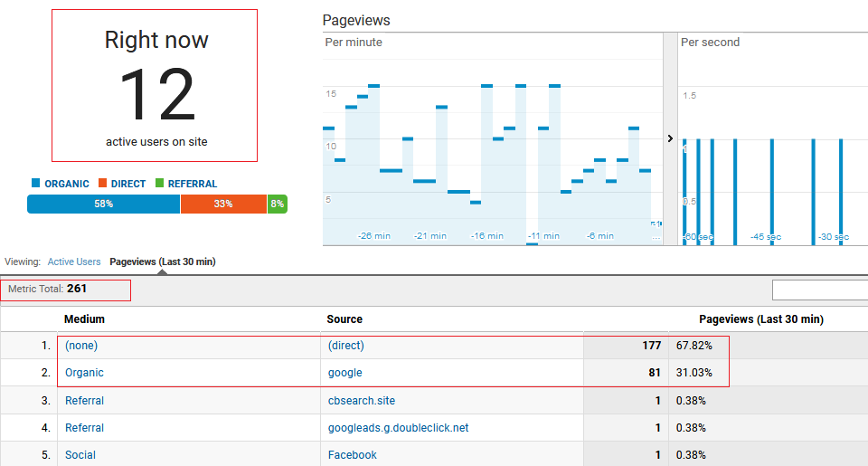Image resolution: width=868 pixels, height=466 pixels.
Task: Click the arrow between the pageview charts
Action: coord(670,138)
